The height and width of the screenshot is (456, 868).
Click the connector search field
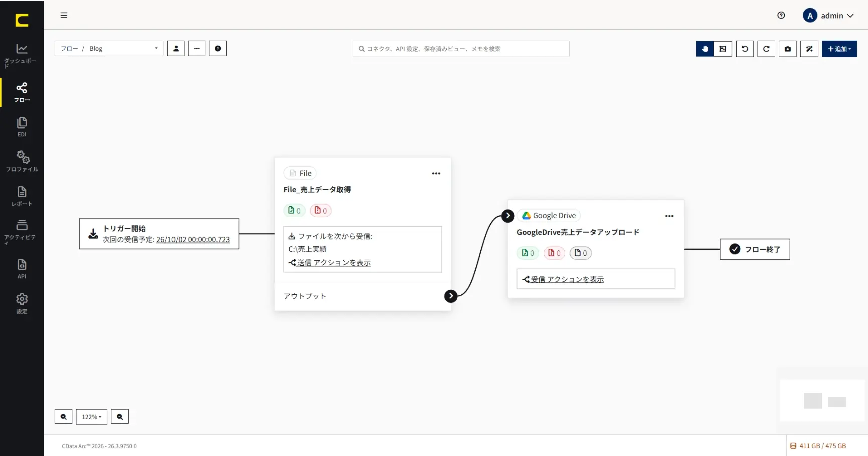tap(461, 49)
